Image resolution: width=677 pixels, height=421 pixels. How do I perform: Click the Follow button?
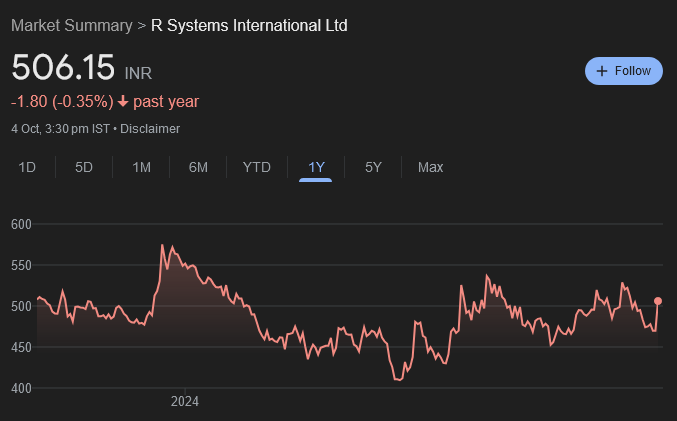(x=623, y=71)
